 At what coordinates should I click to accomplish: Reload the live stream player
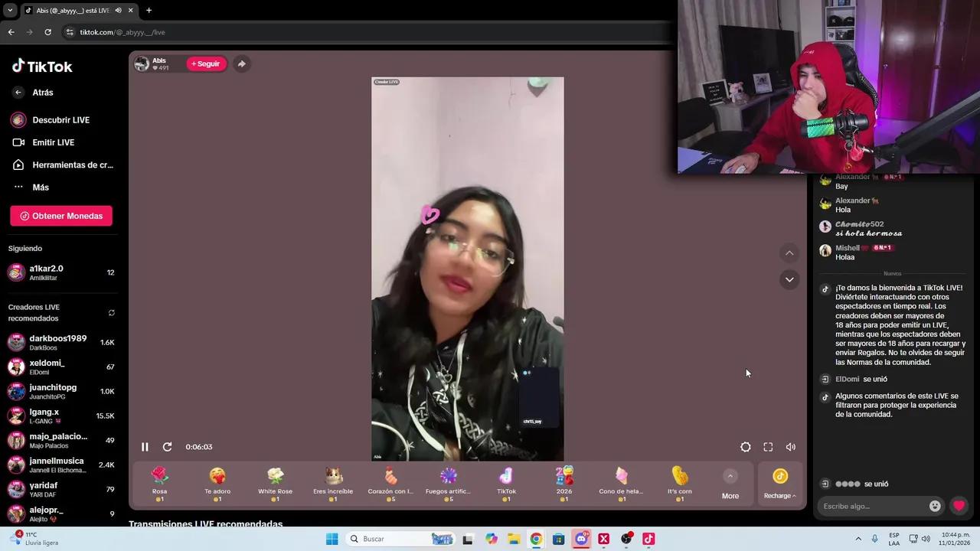tap(167, 447)
